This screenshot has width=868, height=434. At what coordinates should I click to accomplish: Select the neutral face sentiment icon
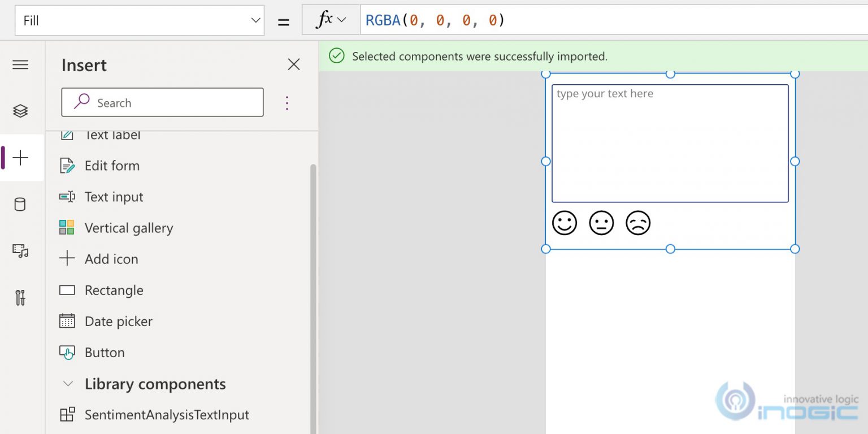click(x=601, y=223)
